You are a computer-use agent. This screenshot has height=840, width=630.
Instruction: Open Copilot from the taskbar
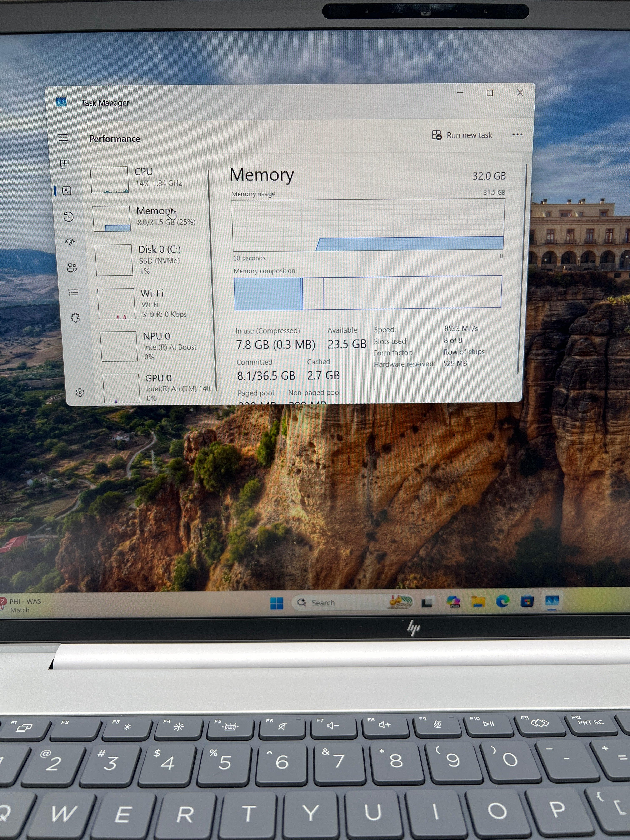point(453,601)
